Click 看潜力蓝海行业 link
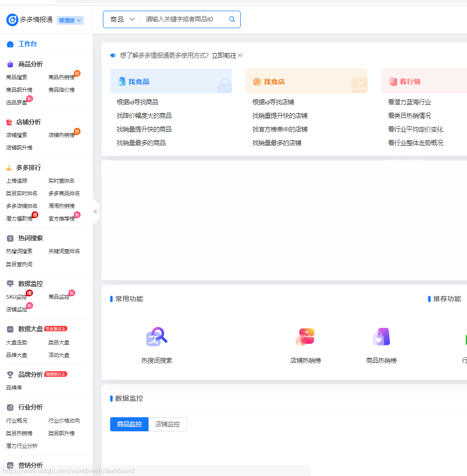The width and height of the screenshot is (467, 476). (409, 102)
